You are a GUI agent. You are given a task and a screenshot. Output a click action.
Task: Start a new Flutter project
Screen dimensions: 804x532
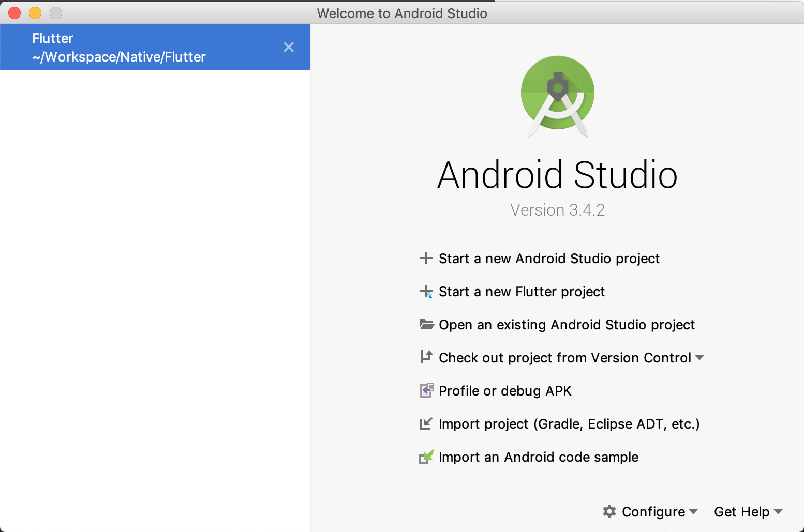coord(522,292)
